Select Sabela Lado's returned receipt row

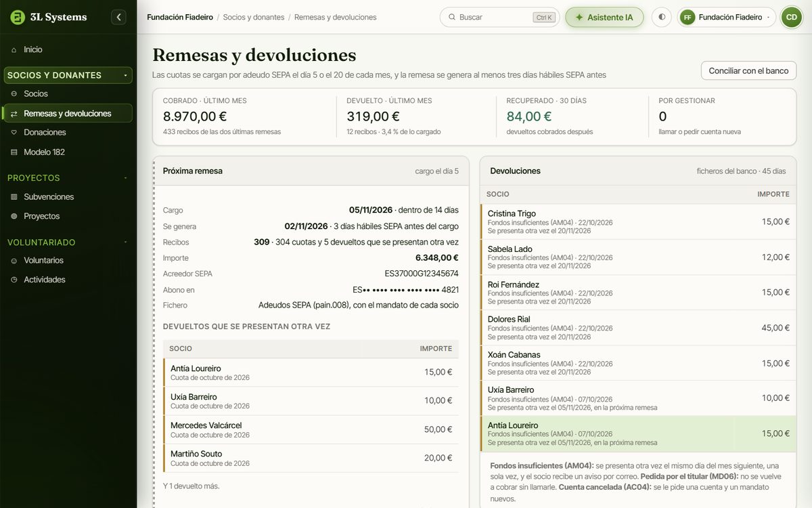click(638, 257)
